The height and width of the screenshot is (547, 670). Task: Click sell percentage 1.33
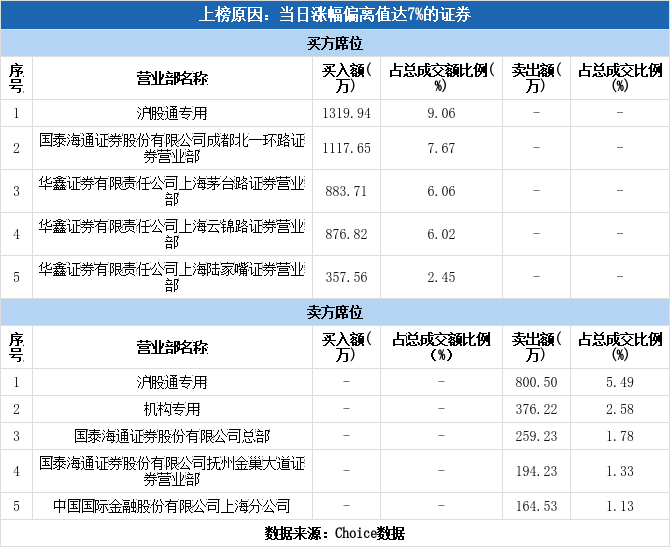pyautogui.click(x=620, y=471)
